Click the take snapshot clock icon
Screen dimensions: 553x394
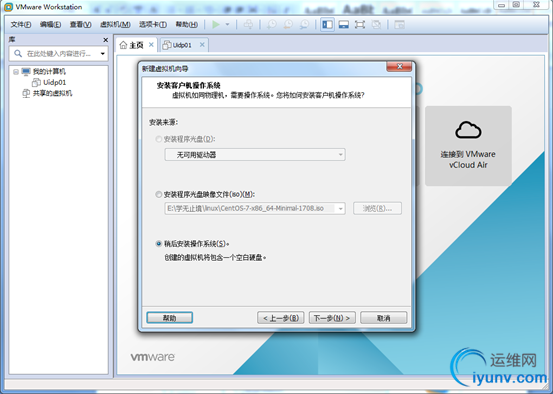(272, 24)
